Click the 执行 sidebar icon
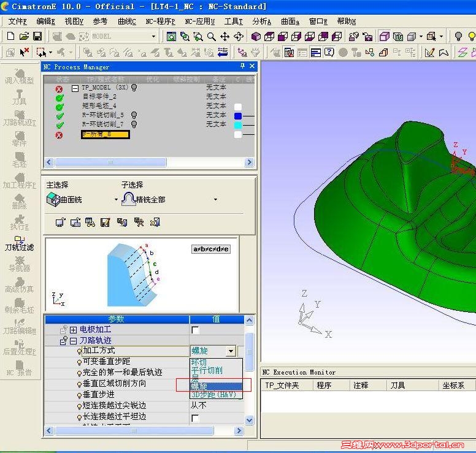The image size is (476, 453). tap(19, 223)
